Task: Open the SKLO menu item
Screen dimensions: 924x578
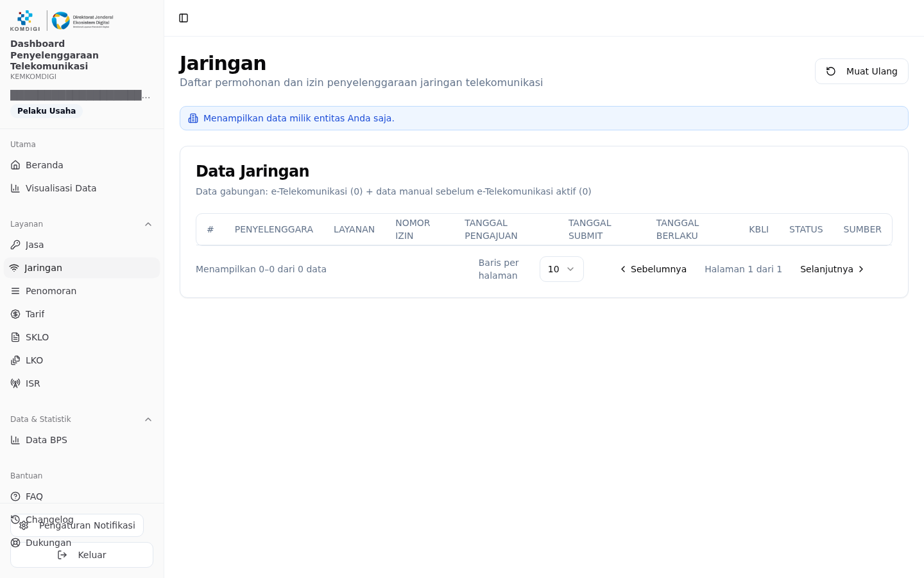Action: [81, 337]
